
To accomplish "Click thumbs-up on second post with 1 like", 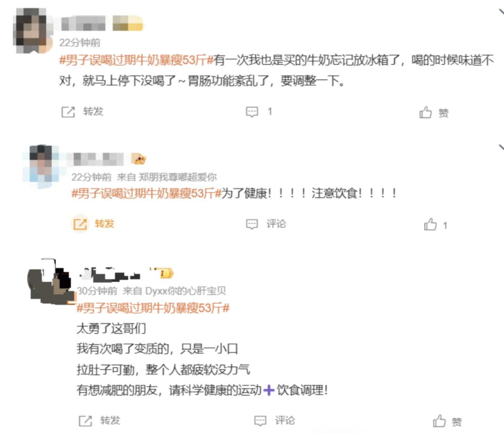I will point(430,225).
